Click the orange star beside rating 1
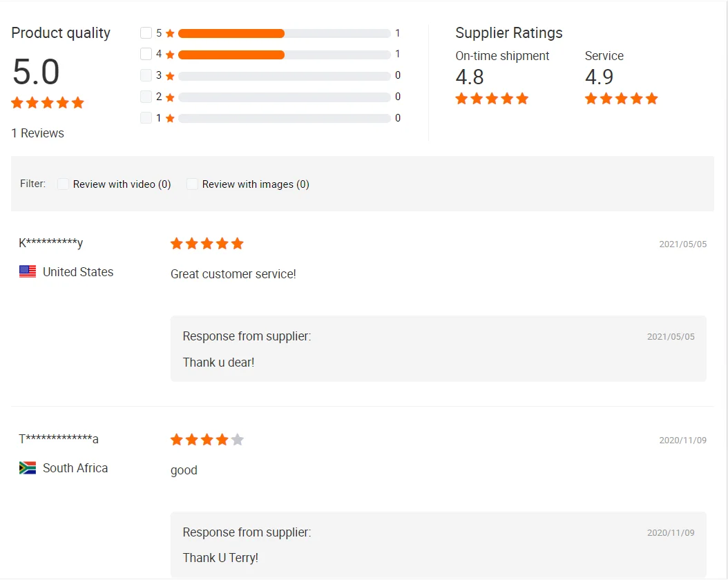 [170, 119]
